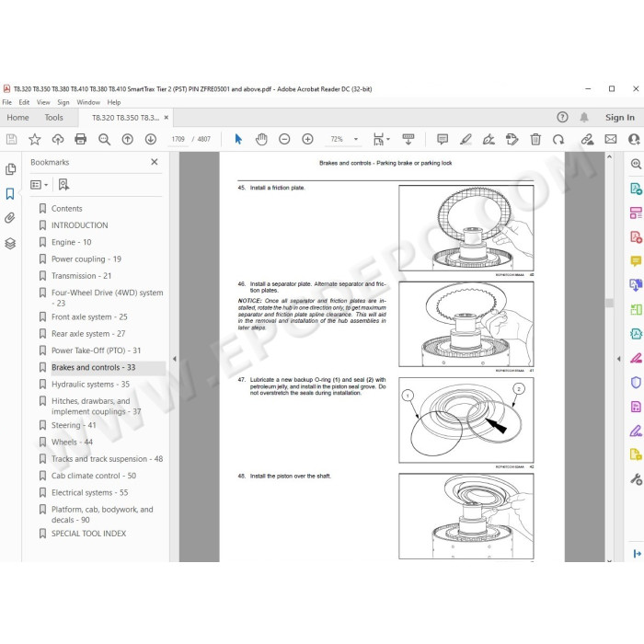Select the highlight text pen

point(466,139)
